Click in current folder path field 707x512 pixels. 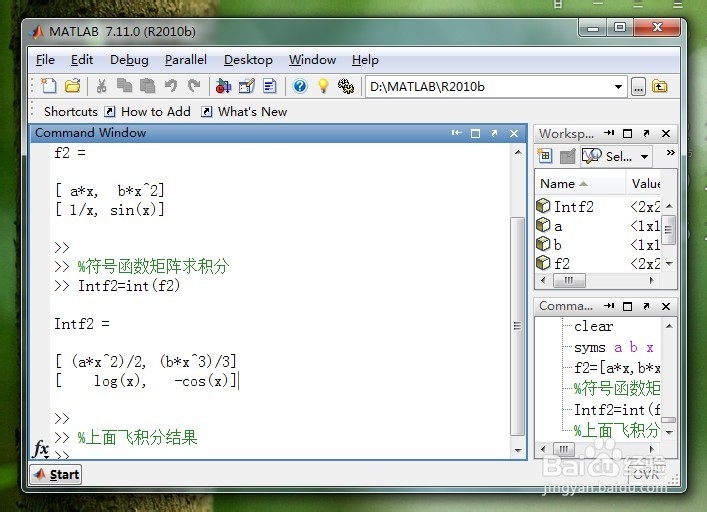[x=488, y=87]
